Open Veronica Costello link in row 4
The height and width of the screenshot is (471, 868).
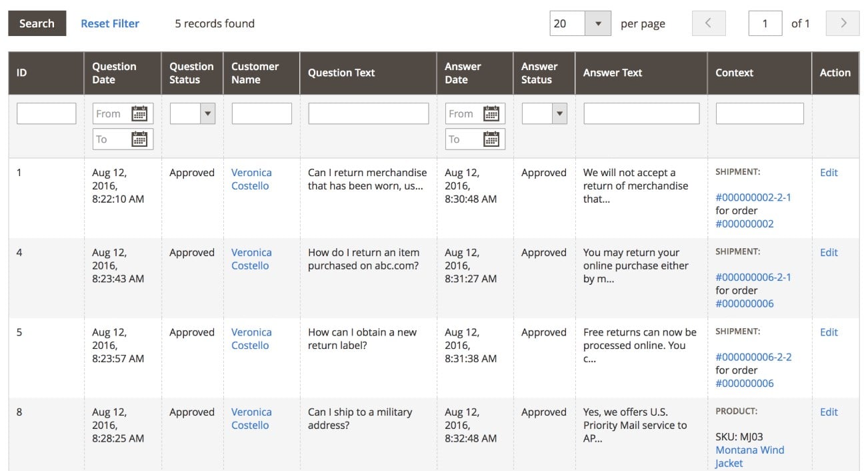(x=251, y=259)
